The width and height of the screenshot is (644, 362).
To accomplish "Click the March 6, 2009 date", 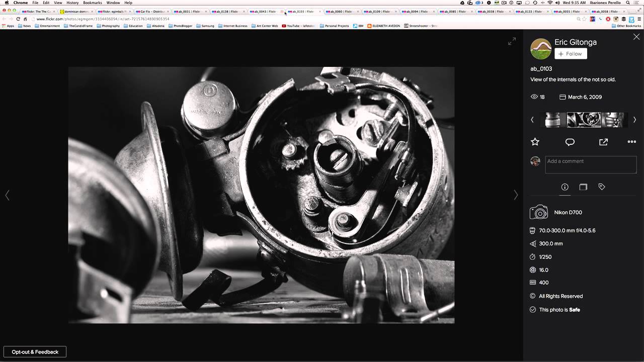I will tap(585, 97).
